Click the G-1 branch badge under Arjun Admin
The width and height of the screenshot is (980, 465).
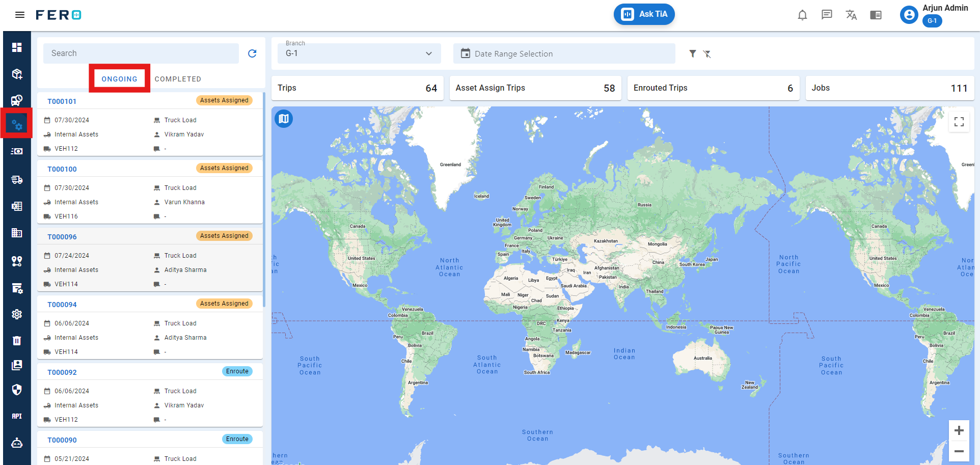pos(932,21)
